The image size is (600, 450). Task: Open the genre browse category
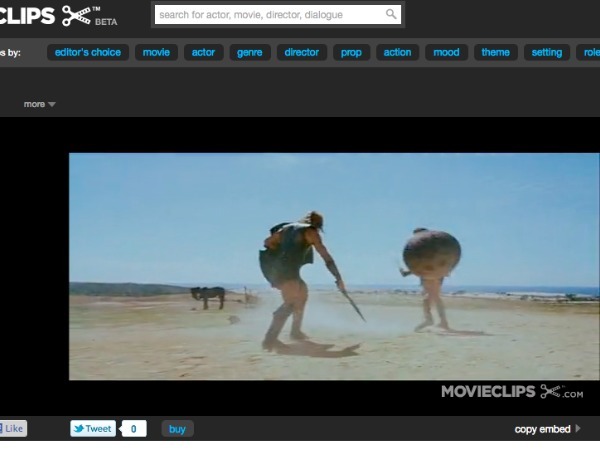tap(249, 52)
